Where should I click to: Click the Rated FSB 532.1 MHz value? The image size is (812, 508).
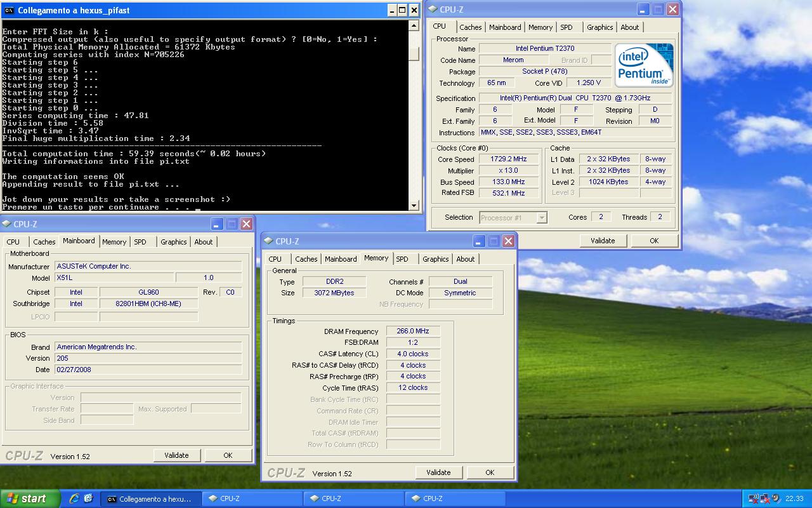(x=508, y=193)
